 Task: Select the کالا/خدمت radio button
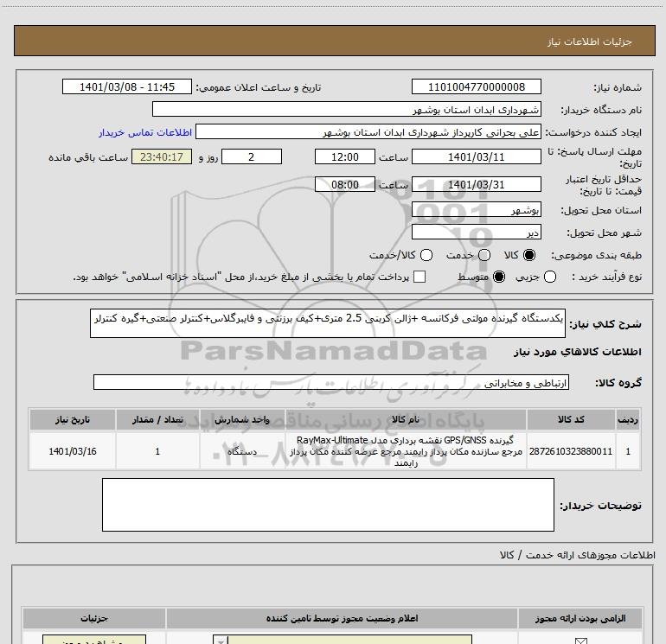[426, 255]
